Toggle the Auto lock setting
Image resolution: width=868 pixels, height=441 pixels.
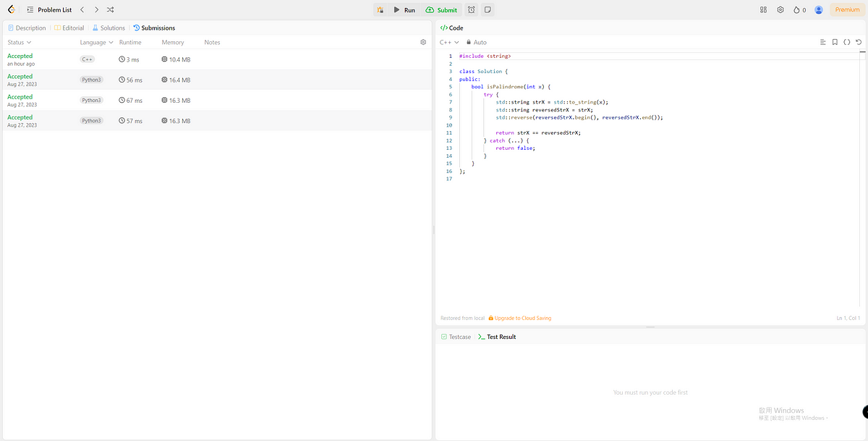(x=477, y=43)
